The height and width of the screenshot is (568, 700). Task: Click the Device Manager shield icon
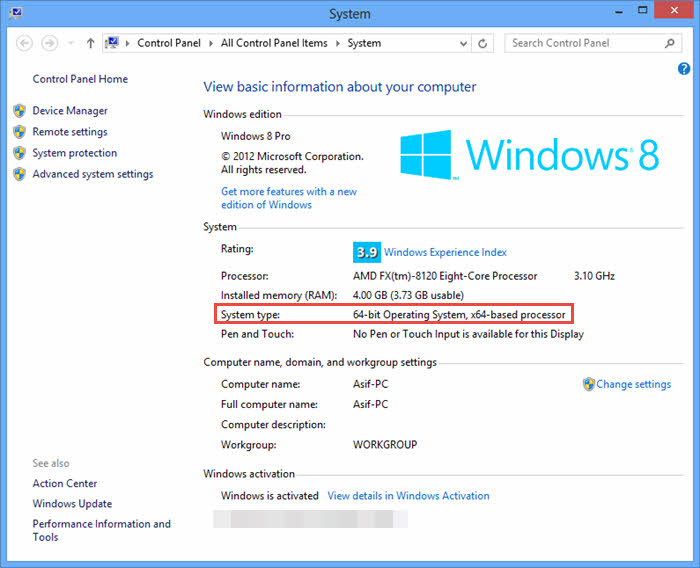[19, 111]
